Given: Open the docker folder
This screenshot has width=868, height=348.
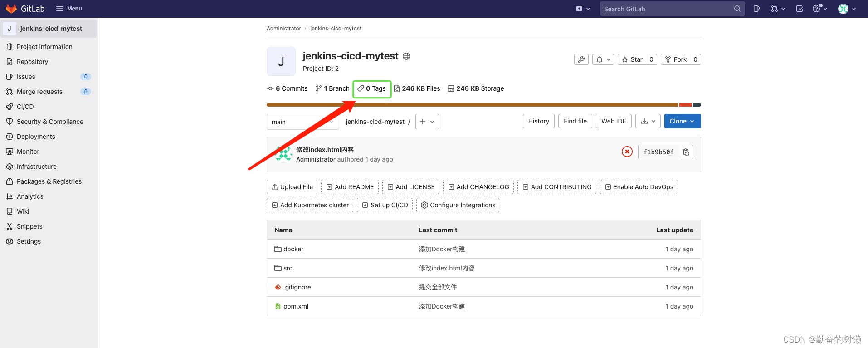Looking at the screenshot, I should click(x=289, y=249).
